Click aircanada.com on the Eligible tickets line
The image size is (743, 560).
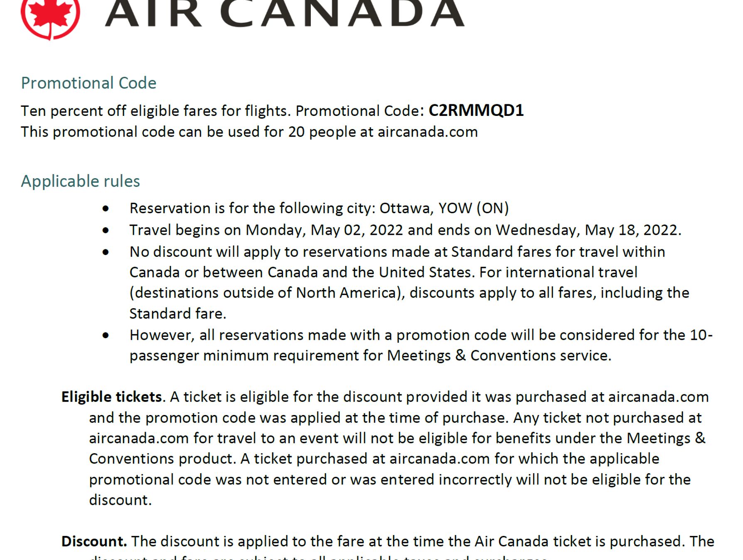(658, 397)
